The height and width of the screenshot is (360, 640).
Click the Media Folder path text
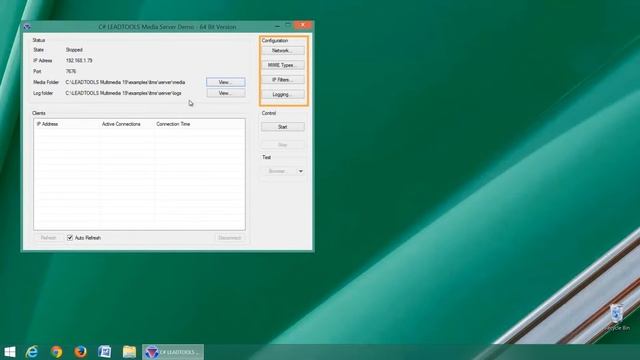[x=125, y=82]
